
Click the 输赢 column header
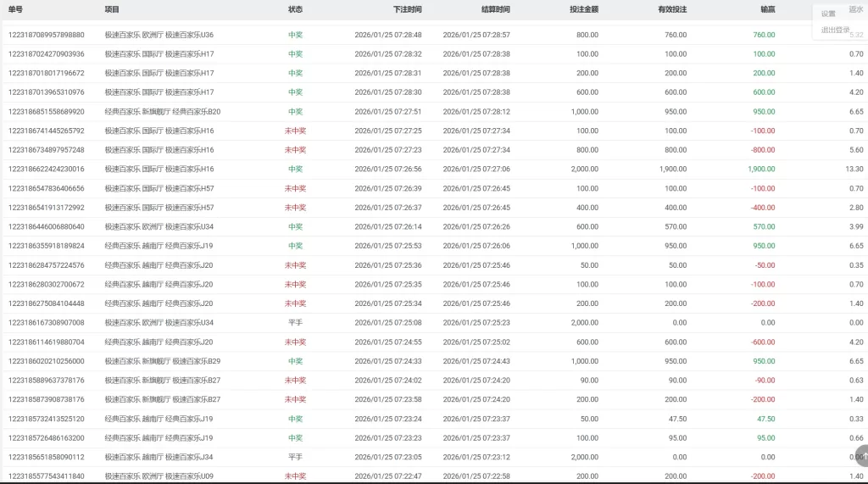point(767,9)
